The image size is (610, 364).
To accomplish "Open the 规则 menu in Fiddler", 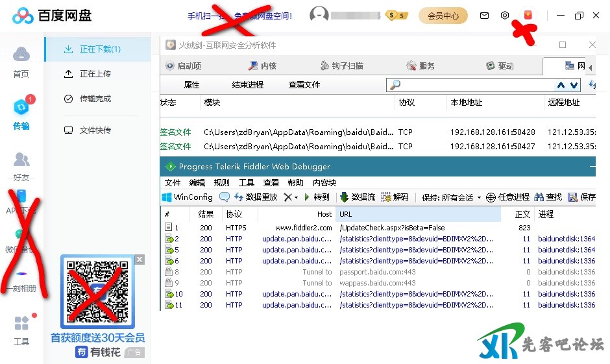I will [x=221, y=183].
